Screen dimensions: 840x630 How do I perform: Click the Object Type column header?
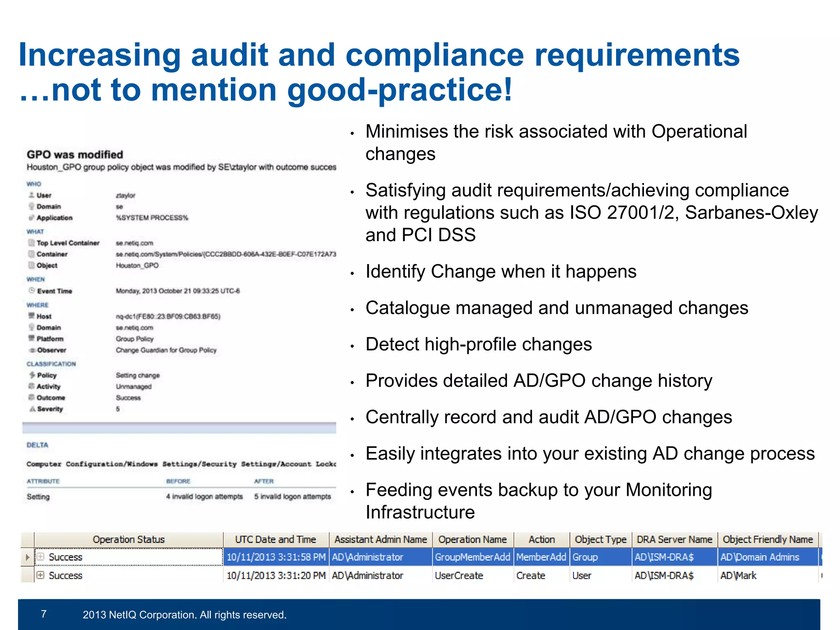pos(600,539)
